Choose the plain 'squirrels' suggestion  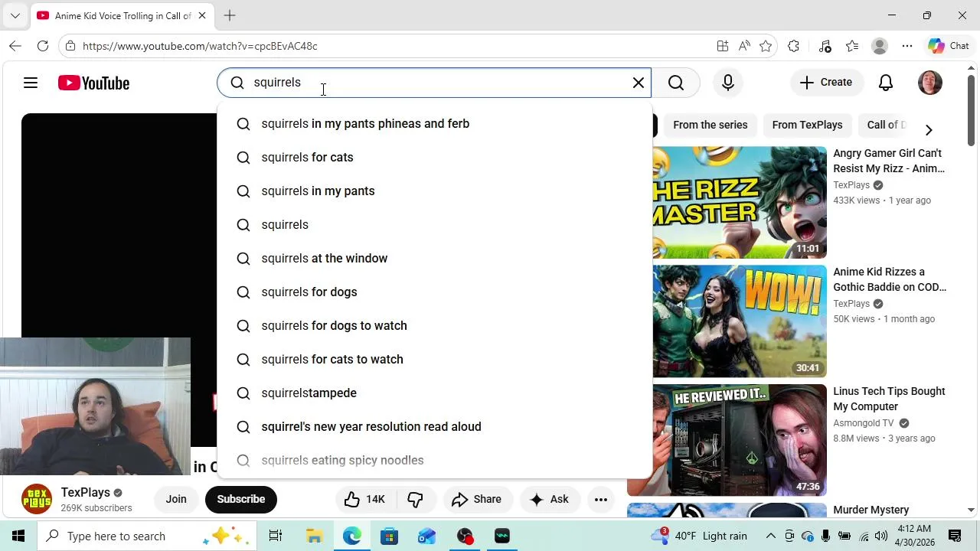pos(435,225)
